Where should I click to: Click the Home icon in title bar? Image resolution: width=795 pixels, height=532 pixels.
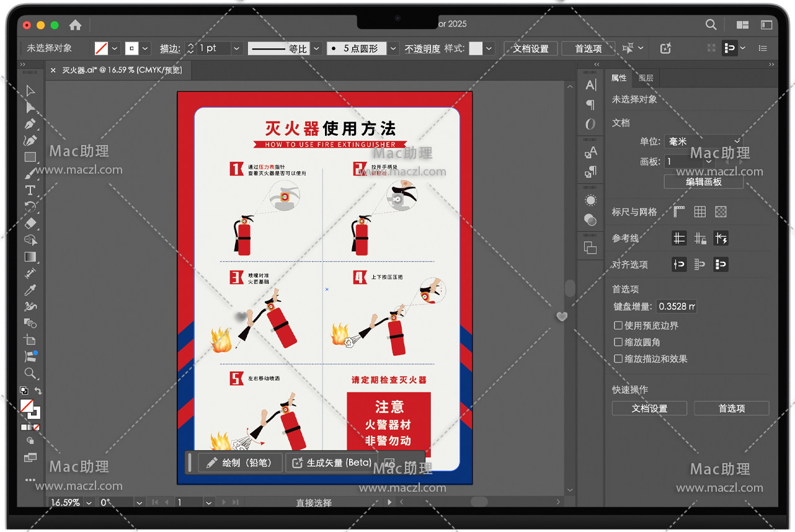[75, 25]
